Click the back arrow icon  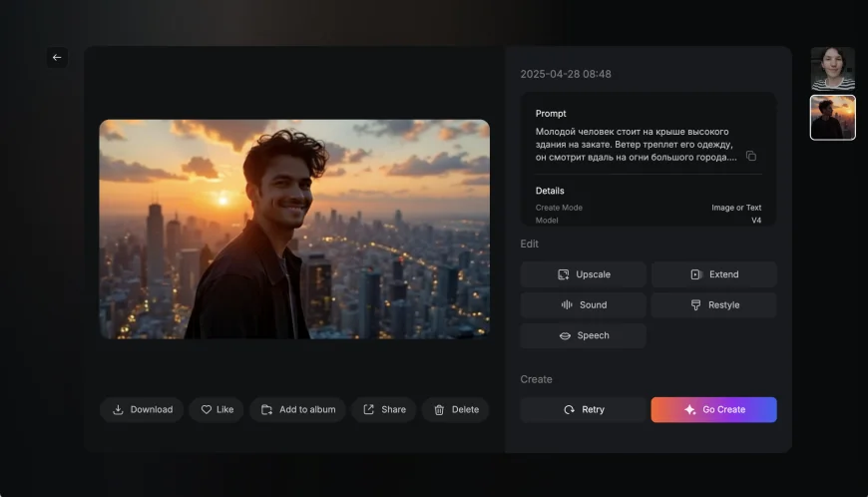click(x=57, y=58)
